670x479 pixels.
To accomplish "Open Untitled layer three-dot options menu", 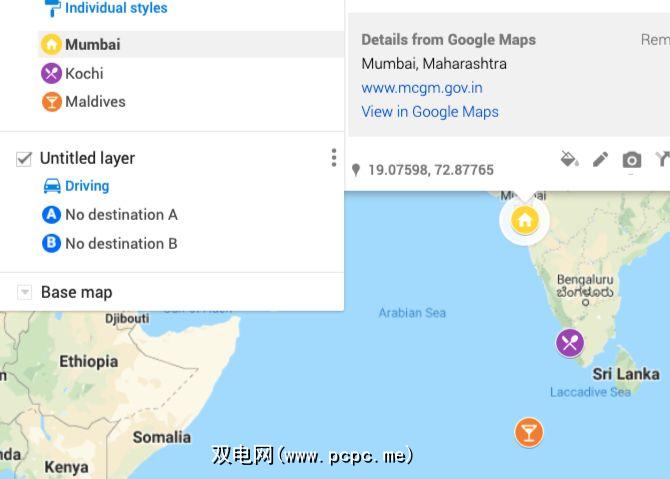I will (x=334, y=158).
